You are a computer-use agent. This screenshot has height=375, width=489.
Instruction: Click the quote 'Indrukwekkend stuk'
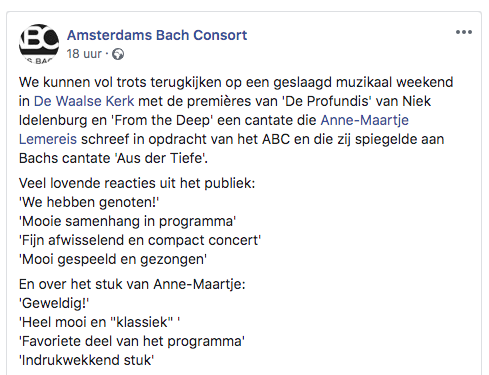click(87, 360)
